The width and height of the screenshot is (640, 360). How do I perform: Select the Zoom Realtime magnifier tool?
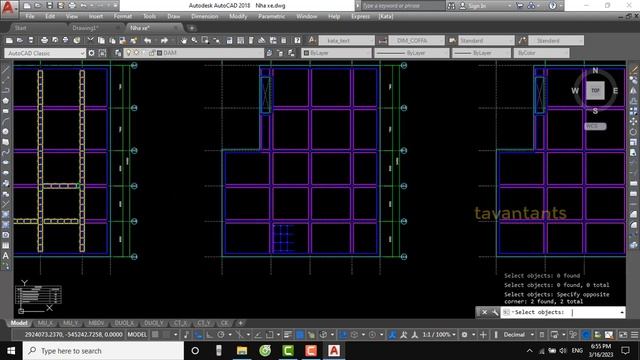pyautogui.click(x=194, y=40)
